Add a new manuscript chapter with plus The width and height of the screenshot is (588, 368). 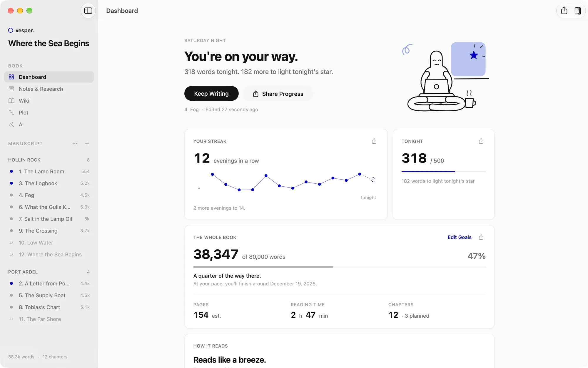point(87,144)
